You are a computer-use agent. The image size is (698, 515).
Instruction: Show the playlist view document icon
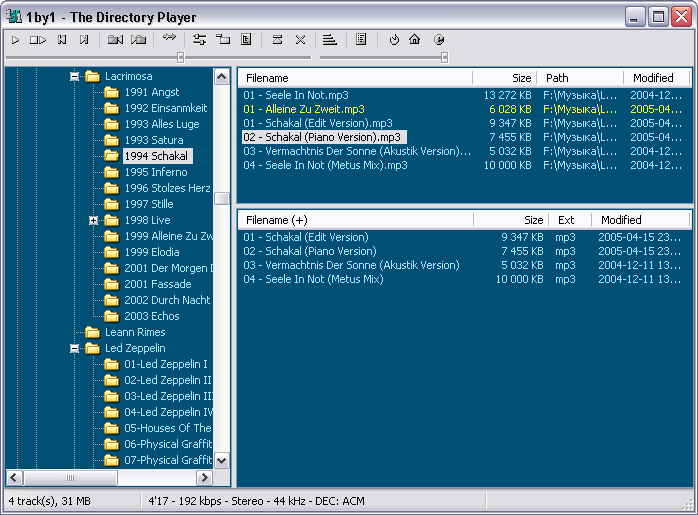coord(361,40)
